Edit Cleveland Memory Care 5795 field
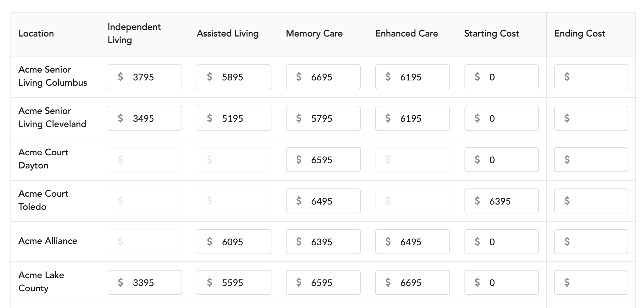The image size is (644, 308). [323, 118]
